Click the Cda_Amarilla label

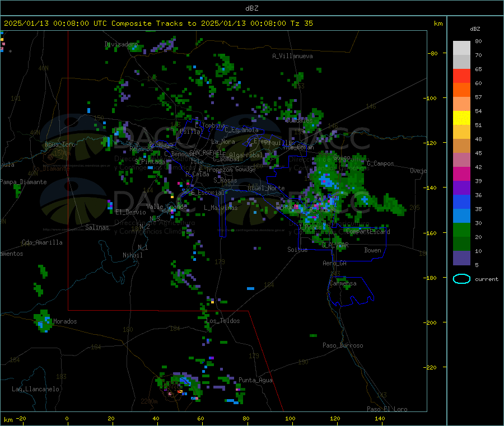point(42,242)
